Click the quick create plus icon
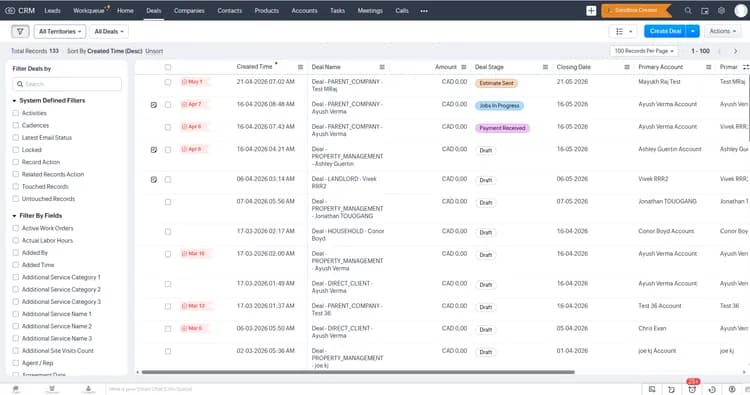Image resolution: width=750 pixels, height=395 pixels. click(591, 11)
